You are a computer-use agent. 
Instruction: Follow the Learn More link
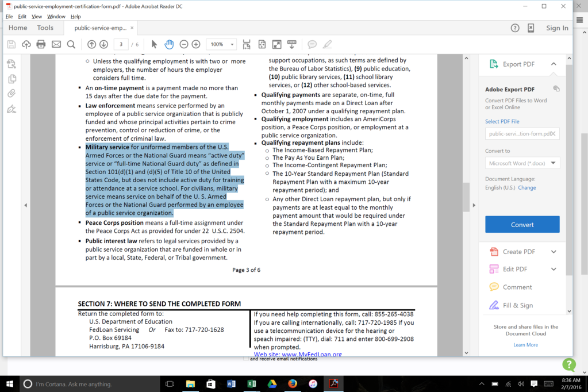tap(526, 345)
